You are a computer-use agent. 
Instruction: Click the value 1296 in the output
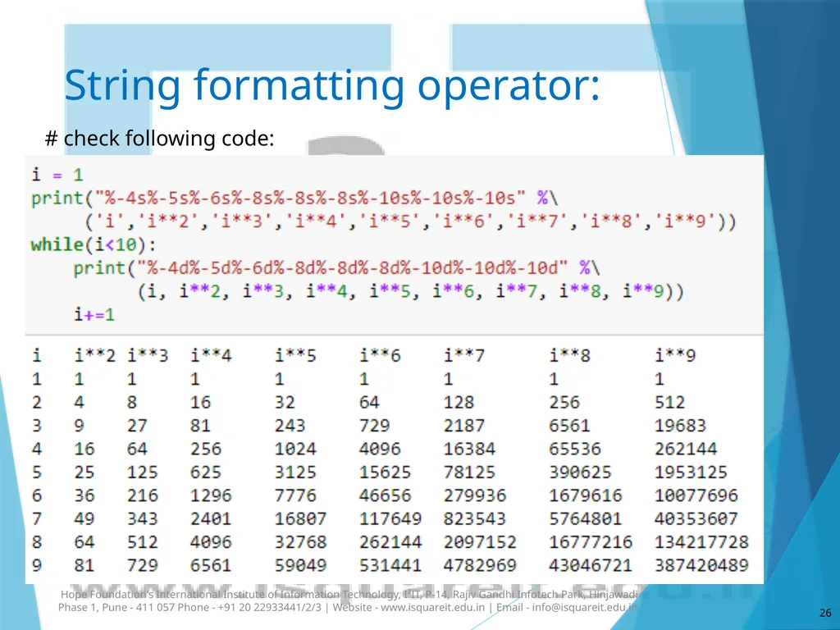211,495
